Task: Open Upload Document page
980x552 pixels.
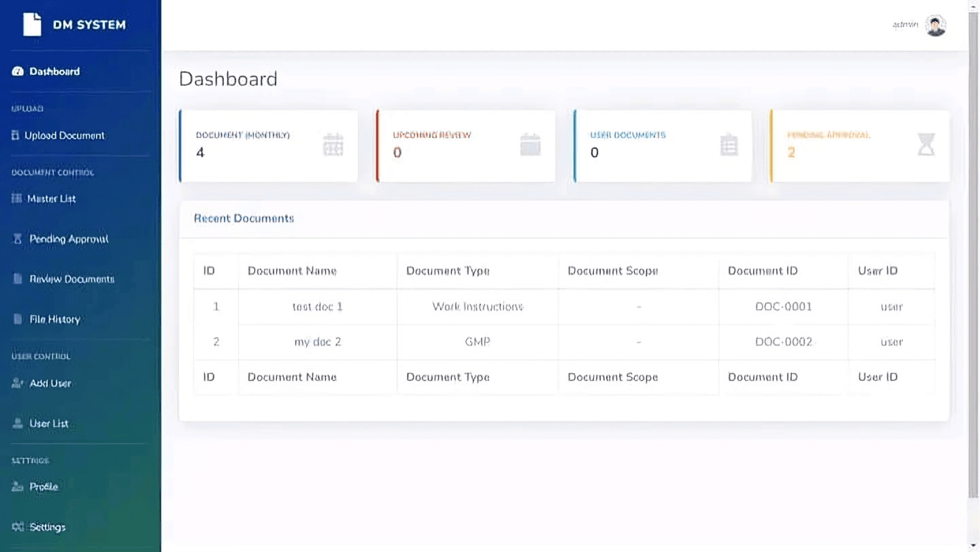Action: click(x=64, y=135)
